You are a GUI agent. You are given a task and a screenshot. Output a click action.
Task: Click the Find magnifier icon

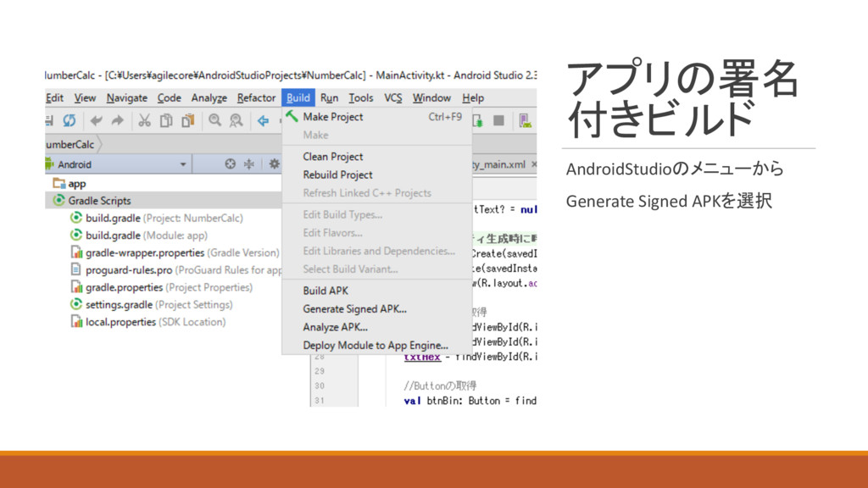(214, 120)
